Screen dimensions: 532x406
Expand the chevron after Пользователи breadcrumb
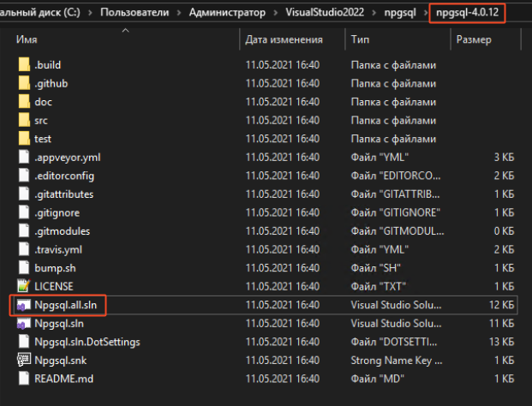[x=179, y=13]
